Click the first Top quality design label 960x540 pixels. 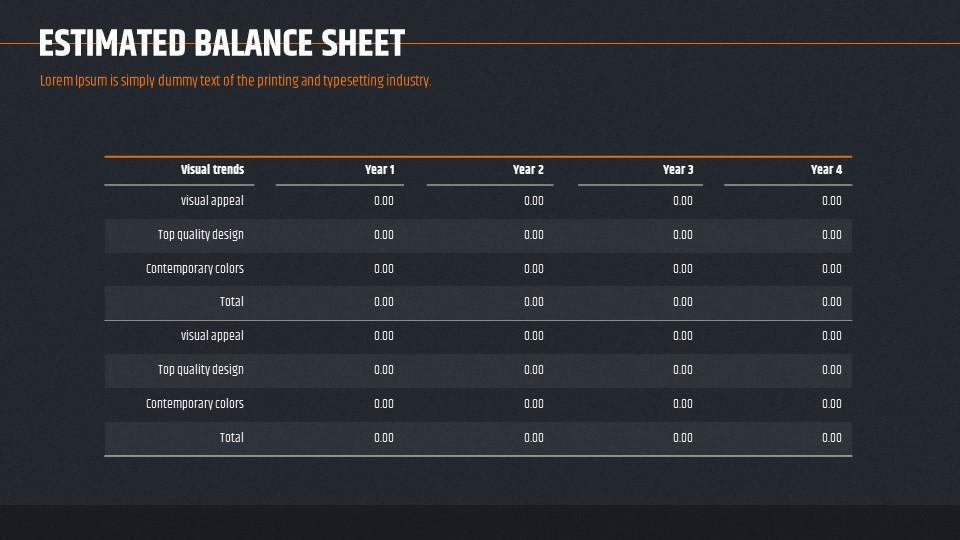tap(201, 235)
